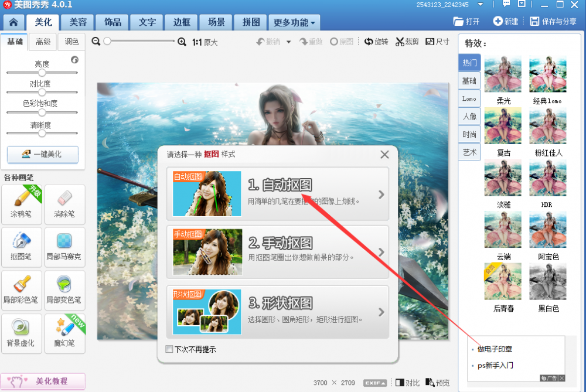Viewport: 586px width, 392px height.
Task: Open the account dropdown next to 2543123_2242345
Action: pos(481,5)
